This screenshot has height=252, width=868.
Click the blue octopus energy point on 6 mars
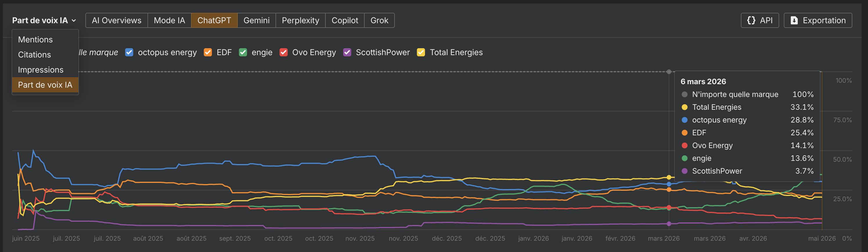coord(669,184)
